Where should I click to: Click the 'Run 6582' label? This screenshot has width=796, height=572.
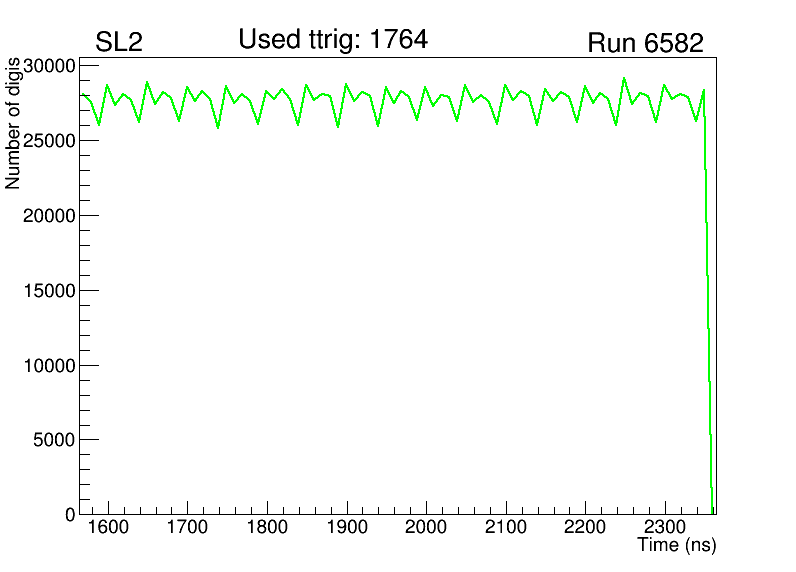(x=645, y=44)
